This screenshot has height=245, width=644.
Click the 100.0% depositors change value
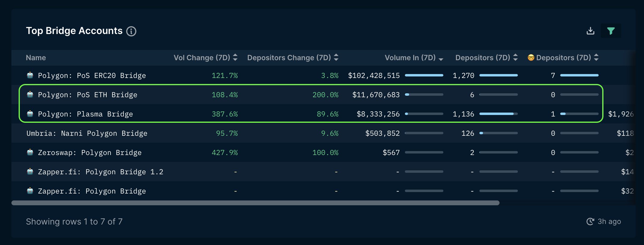pyautogui.click(x=325, y=153)
